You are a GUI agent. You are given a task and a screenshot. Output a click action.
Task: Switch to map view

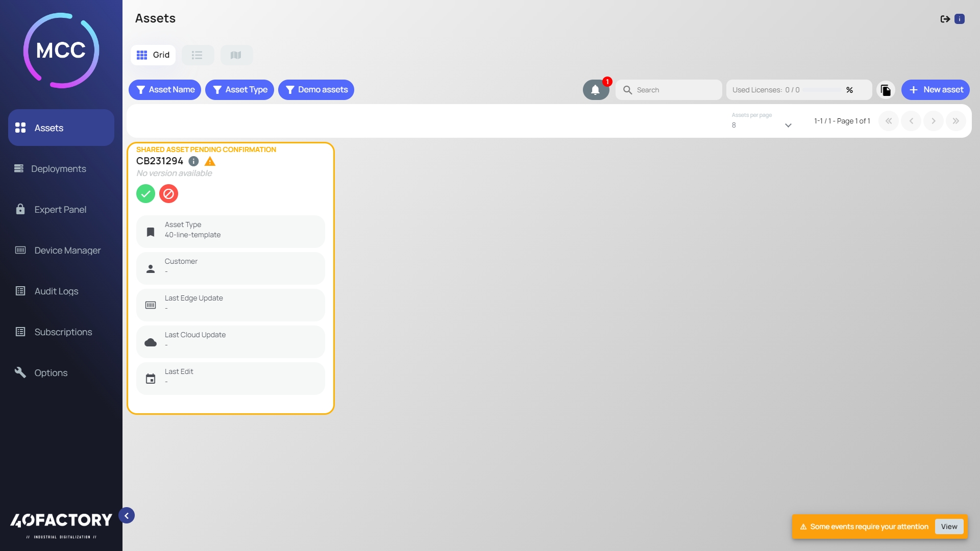tap(236, 55)
